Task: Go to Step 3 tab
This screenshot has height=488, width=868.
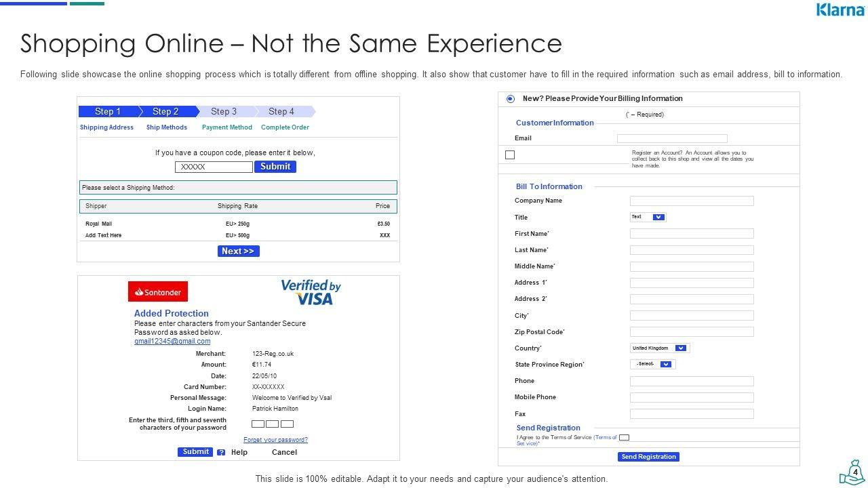Action: pyautogui.click(x=224, y=112)
